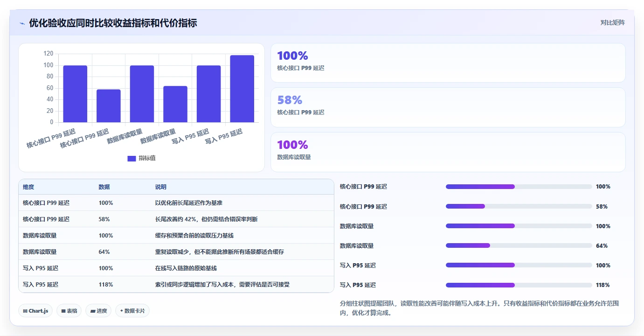
Task: Click the sparkle icon in the 数据卡片 chip
Action: 122,311
